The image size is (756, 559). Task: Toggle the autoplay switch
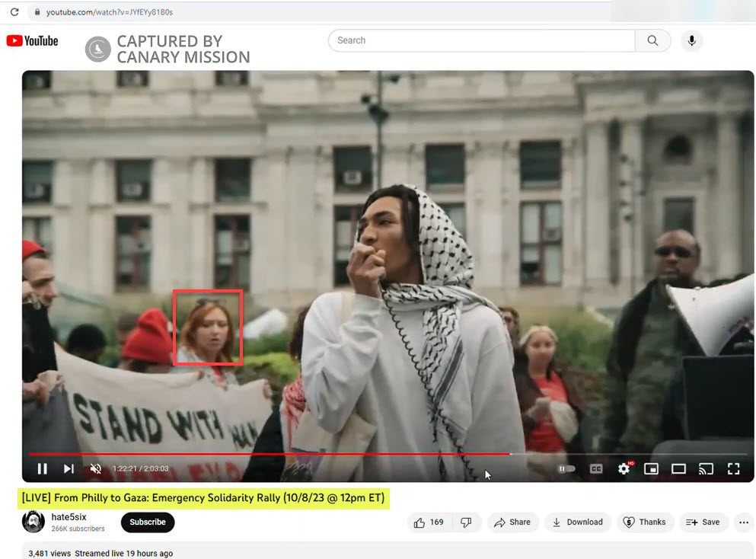[566, 468]
